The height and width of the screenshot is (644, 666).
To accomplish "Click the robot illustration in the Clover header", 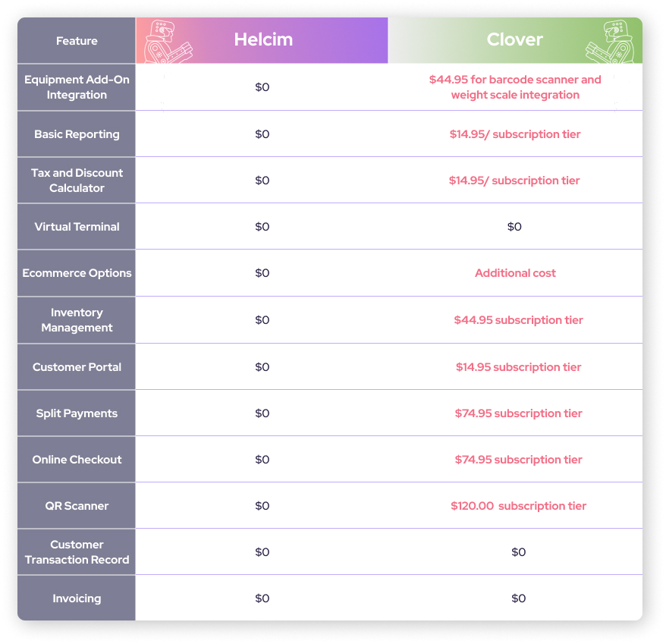I will click(613, 42).
